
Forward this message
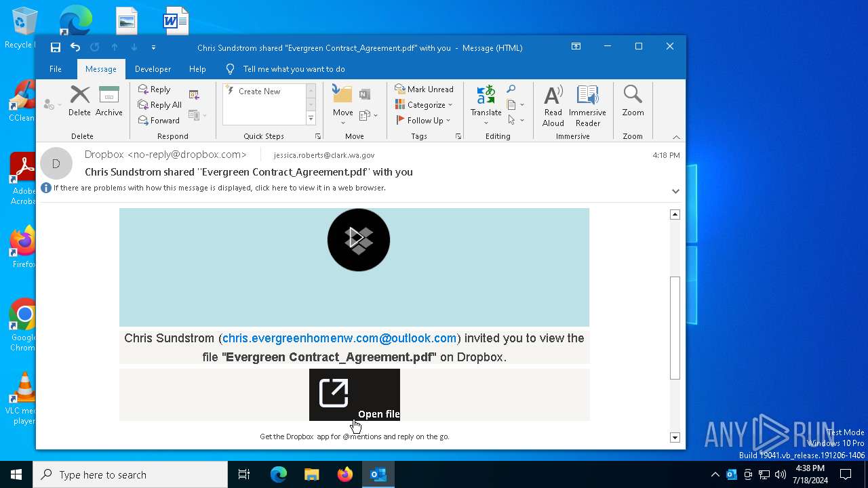(x=159, y=121)
